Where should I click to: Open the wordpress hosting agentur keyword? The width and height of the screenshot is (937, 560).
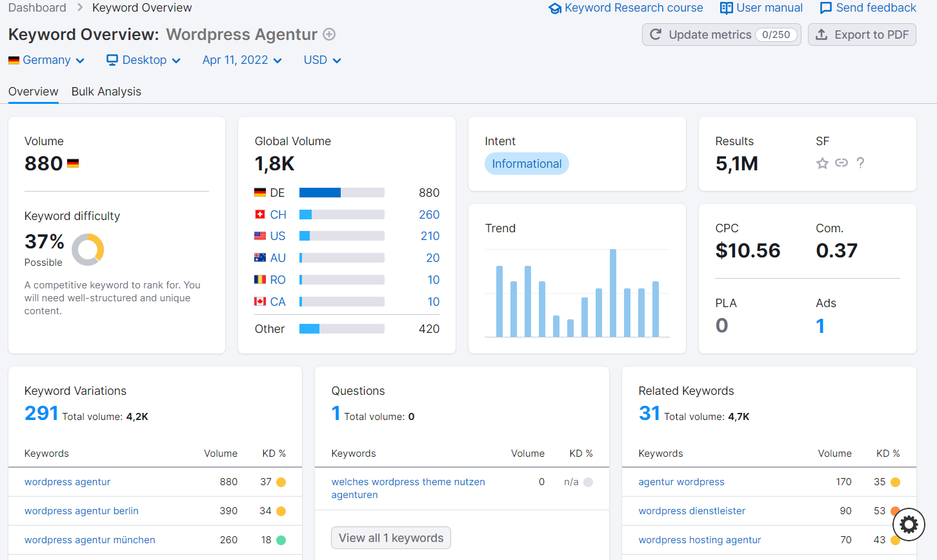coord(700,540)
